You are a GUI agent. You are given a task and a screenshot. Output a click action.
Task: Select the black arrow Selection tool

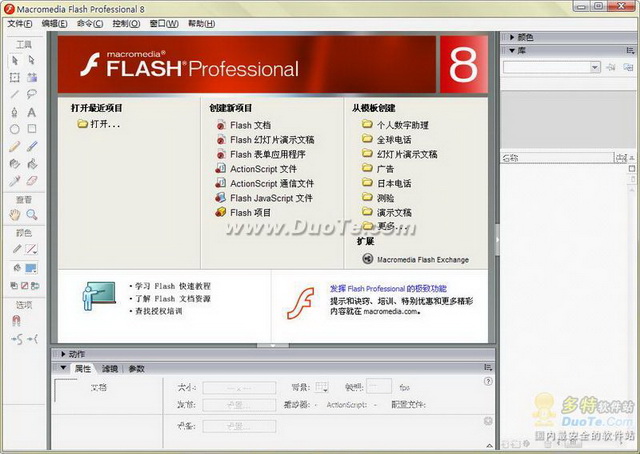point(15,60)
